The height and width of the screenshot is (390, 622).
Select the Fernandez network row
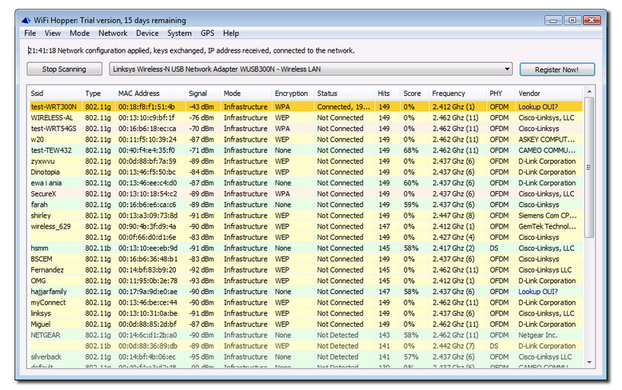click(306, 270)
